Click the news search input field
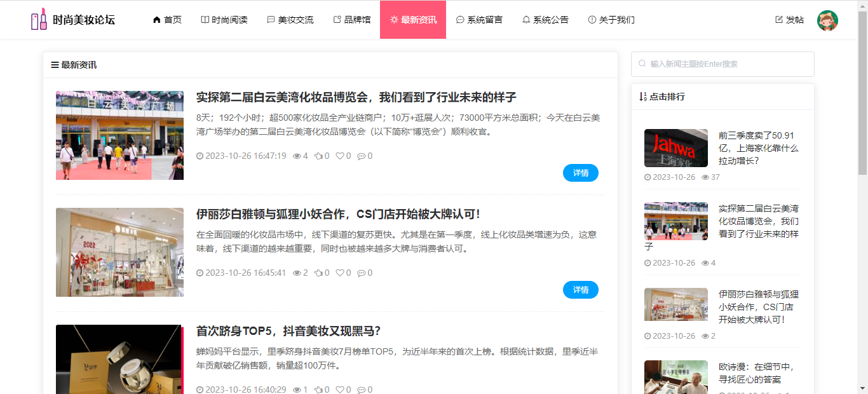868x394 pixels. tap(722, 64)
